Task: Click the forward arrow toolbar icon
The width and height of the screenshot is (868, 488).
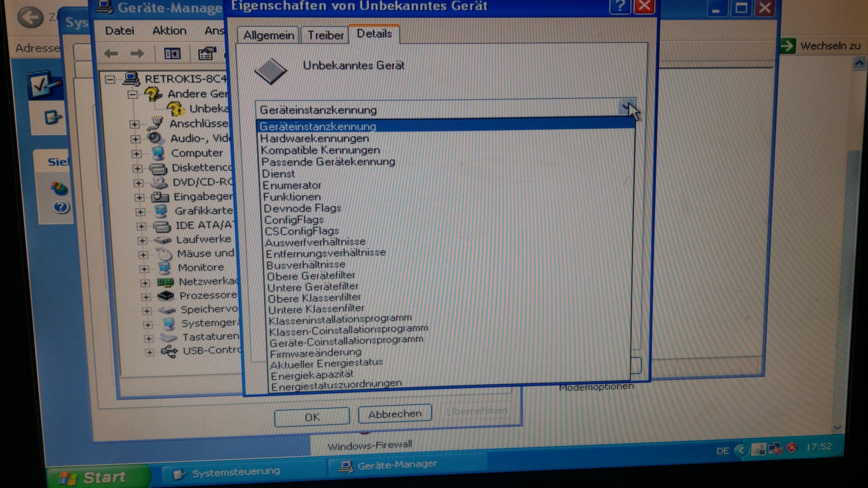Action: point(137,54)
